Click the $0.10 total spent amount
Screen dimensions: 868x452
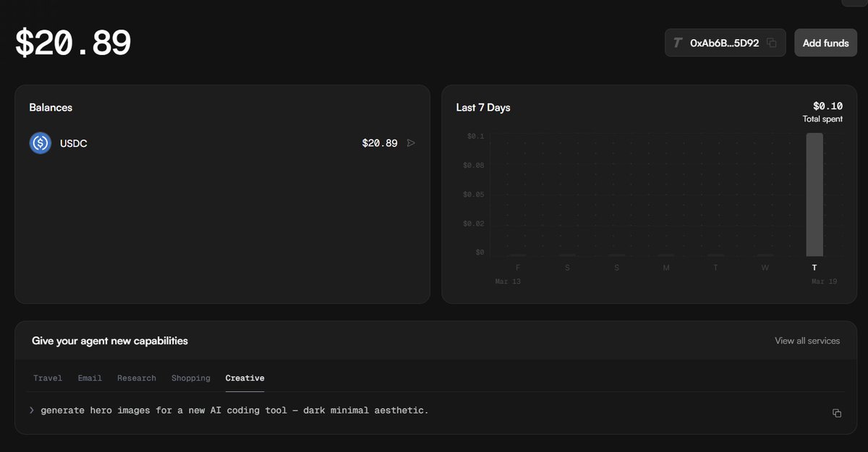827,106
